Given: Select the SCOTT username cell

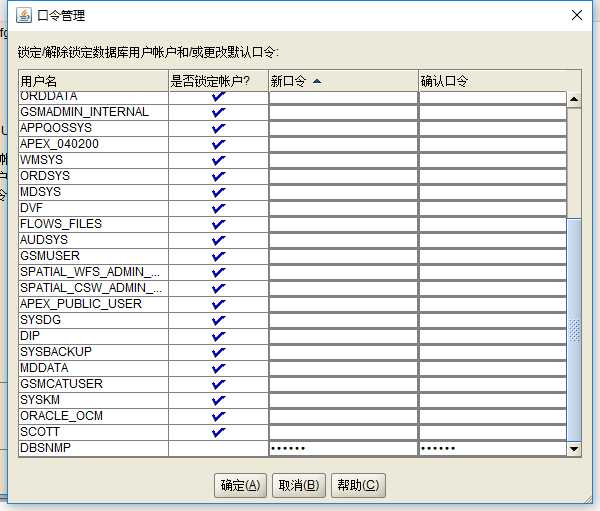Looking at the screenshot, I should click(x=93, y=432).
